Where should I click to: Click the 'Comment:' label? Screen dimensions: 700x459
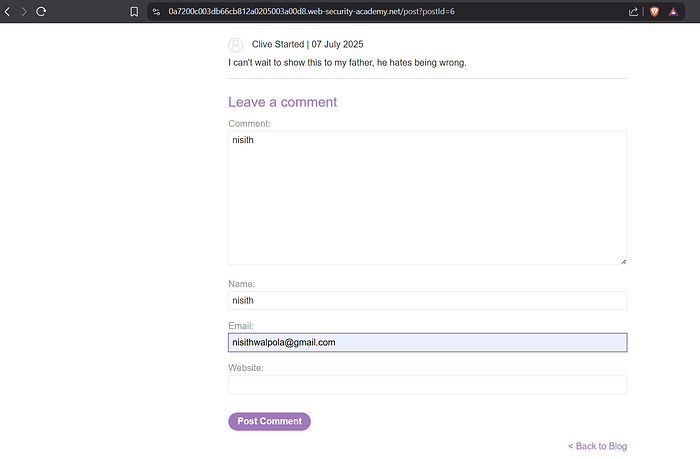coord(249,124)
